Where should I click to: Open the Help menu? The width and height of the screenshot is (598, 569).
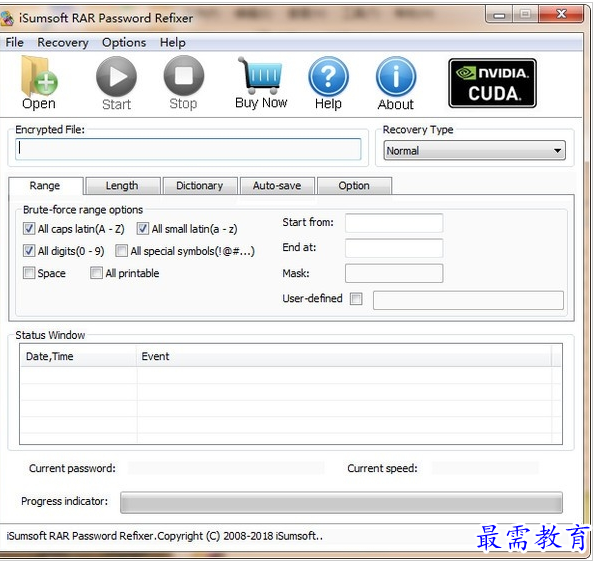click(172, 42)
